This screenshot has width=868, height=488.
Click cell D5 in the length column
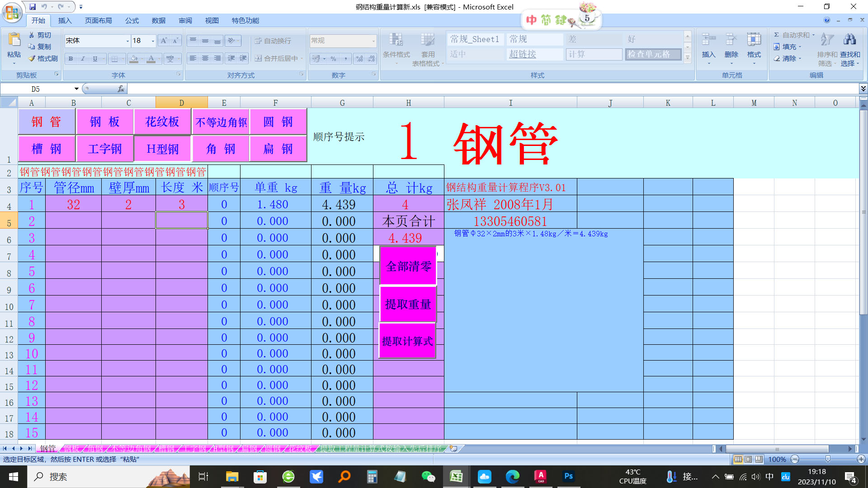pos(182,221)
